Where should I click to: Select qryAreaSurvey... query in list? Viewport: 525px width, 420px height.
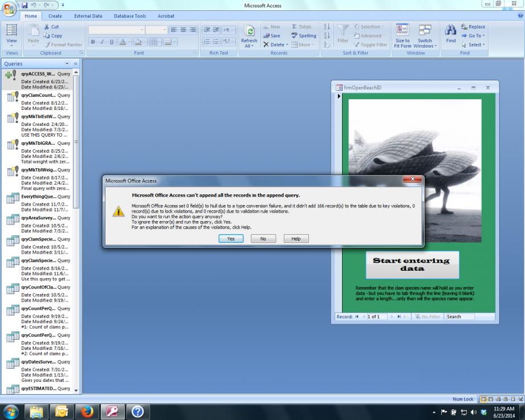pyautogui.click(x=37, y=224)
